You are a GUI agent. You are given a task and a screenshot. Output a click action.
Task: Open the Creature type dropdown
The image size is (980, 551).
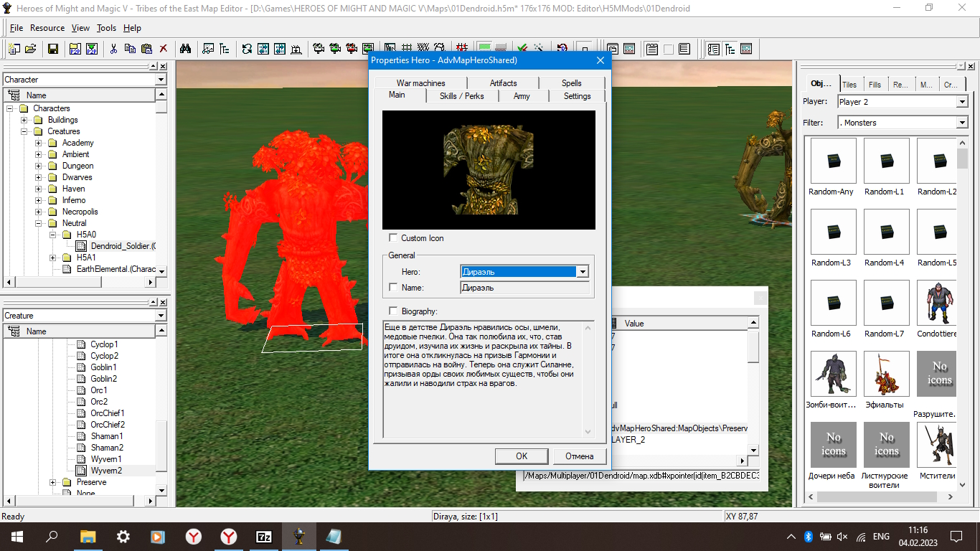(x=161, y=316)
